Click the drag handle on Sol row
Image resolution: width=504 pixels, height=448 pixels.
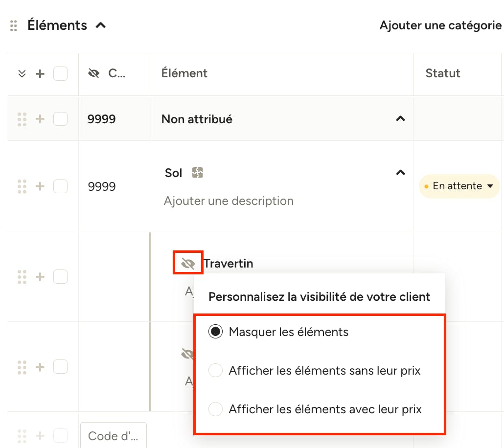[22, 186]
